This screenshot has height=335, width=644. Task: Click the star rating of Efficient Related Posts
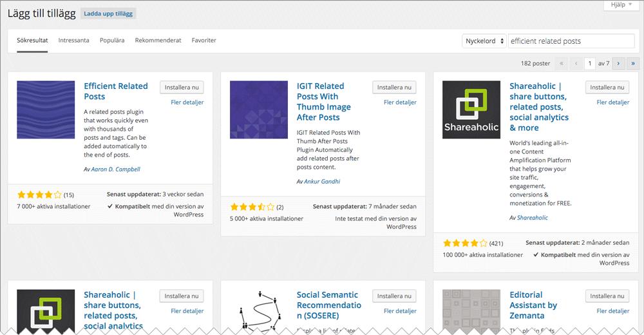click(39, 195)
